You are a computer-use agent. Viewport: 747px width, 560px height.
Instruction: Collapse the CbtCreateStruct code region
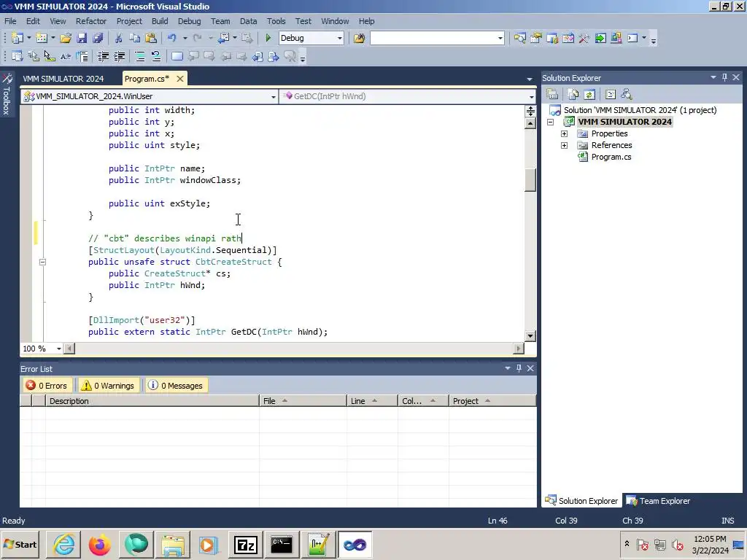coord(42,262)
